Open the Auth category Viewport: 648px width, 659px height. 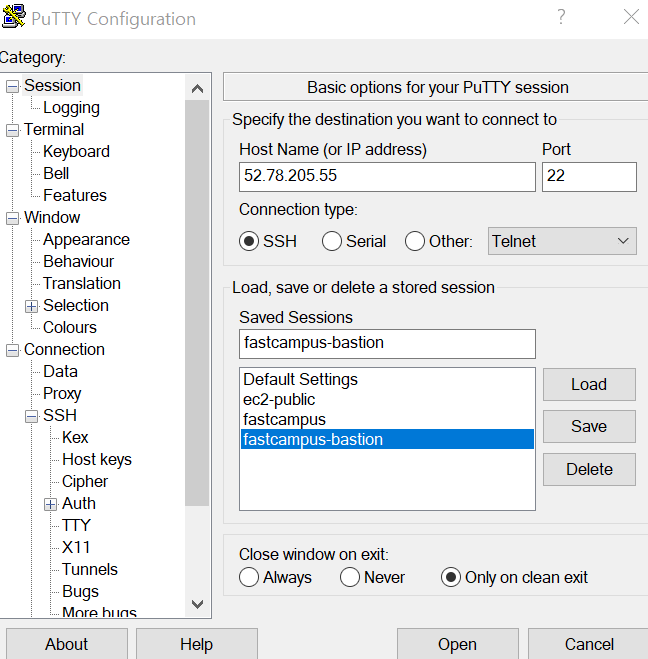coord(79,503)
